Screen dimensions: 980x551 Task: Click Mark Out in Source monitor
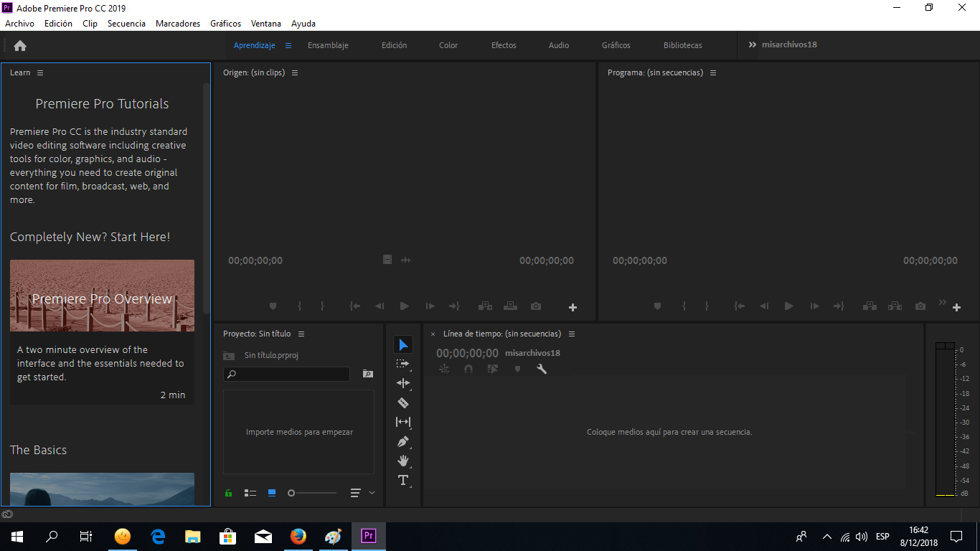(323, 306)
